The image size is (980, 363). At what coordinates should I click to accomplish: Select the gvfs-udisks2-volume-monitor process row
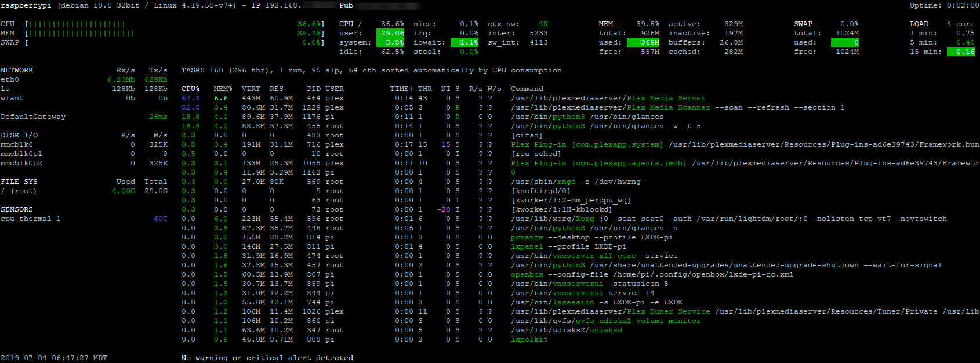coord(441,321)
